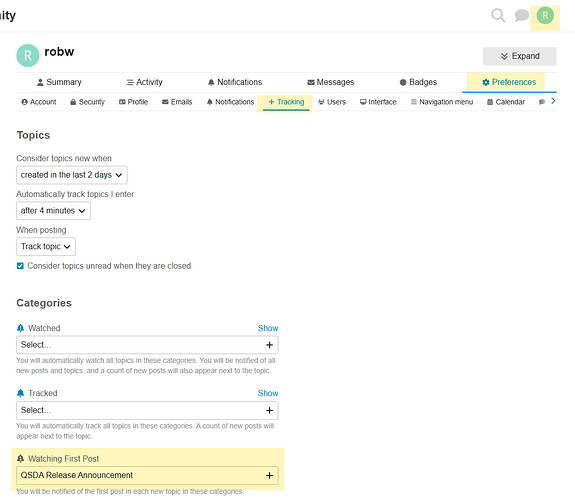Click the Categories section heading
Viewport: 575px width, 500px height.
click(x=44, y=303)
